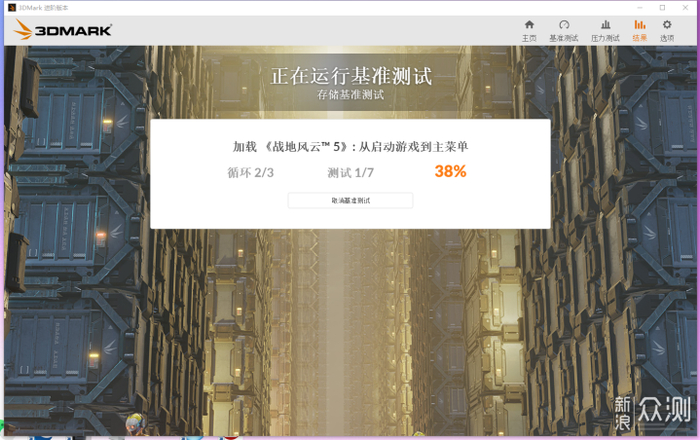Open the Stress Test bar-chart icon
Screen dimensions: 700x440
pos(605,25)
